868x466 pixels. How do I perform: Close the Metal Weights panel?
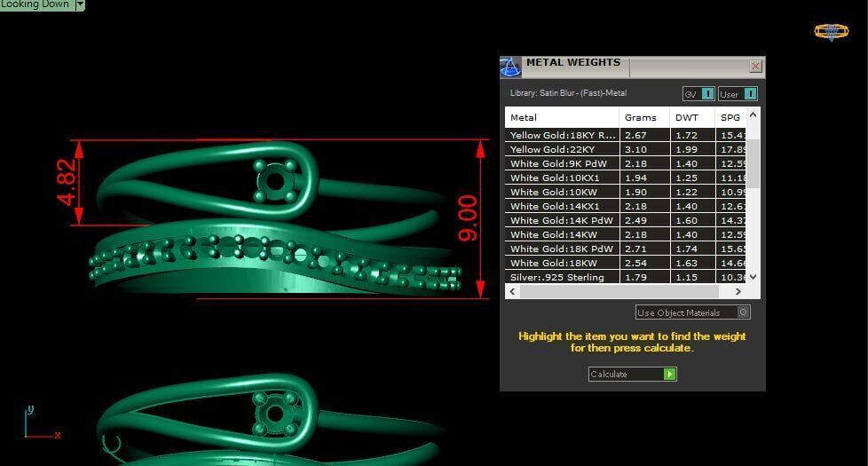pyautogui.click(x=755, y=67)
